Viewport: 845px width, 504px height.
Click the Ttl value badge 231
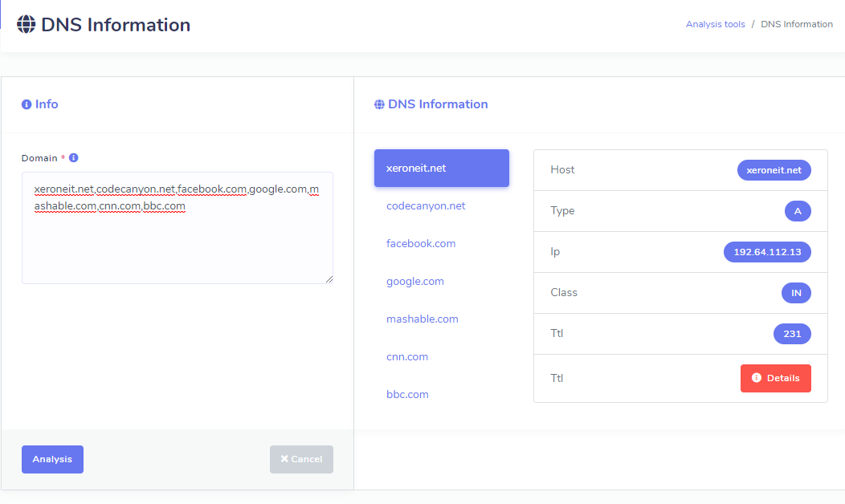click(792, 334)
